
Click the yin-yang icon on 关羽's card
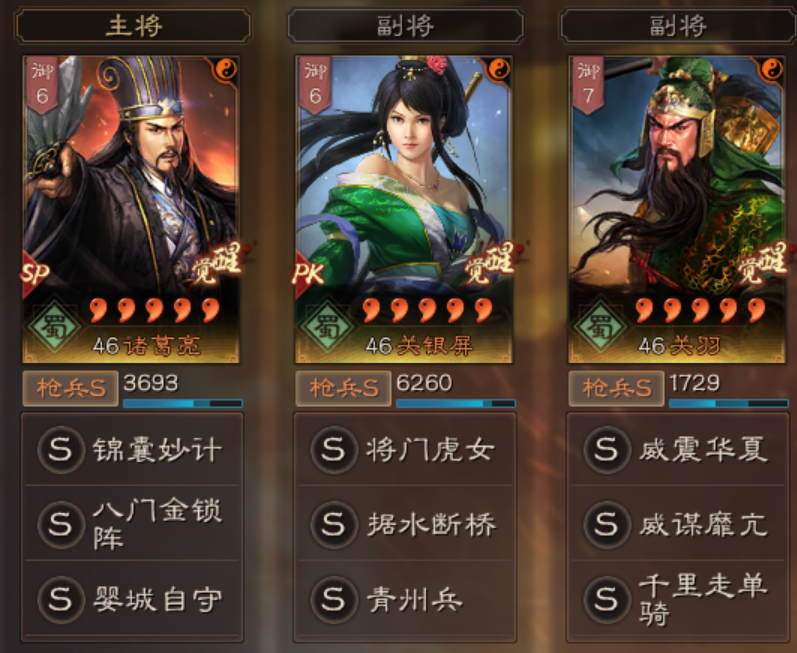coord(772,69)
